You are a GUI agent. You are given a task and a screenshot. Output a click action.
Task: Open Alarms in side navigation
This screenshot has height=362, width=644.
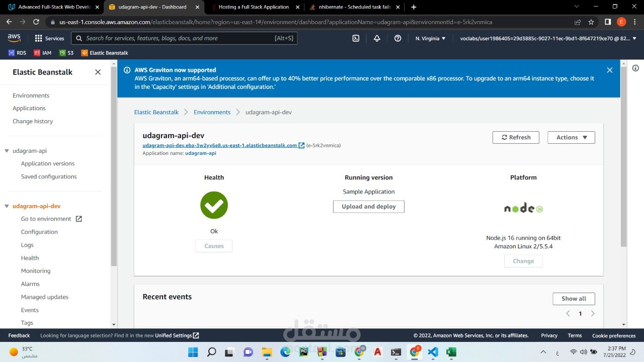tap(30, 284)
